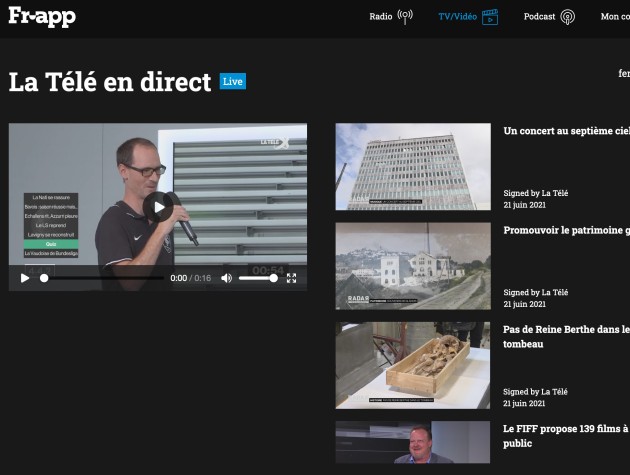Viewport: 630px width, 475px height.
Task: Click the radio antenna icon
Action: 405,16
